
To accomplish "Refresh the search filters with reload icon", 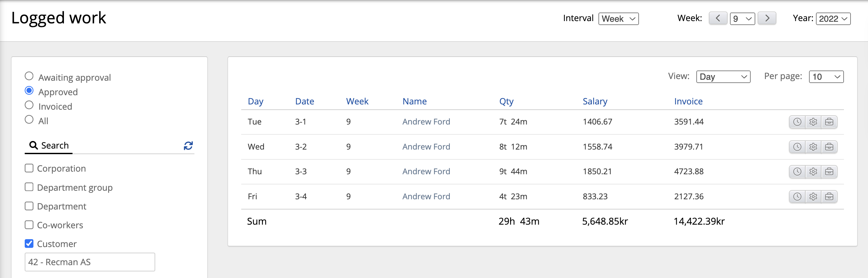I will coord(188,146).
